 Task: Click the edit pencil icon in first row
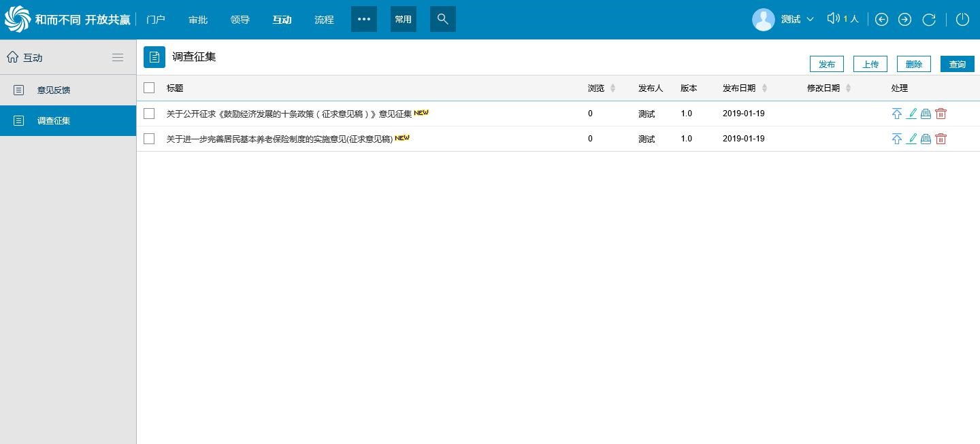tap(911, 114)
